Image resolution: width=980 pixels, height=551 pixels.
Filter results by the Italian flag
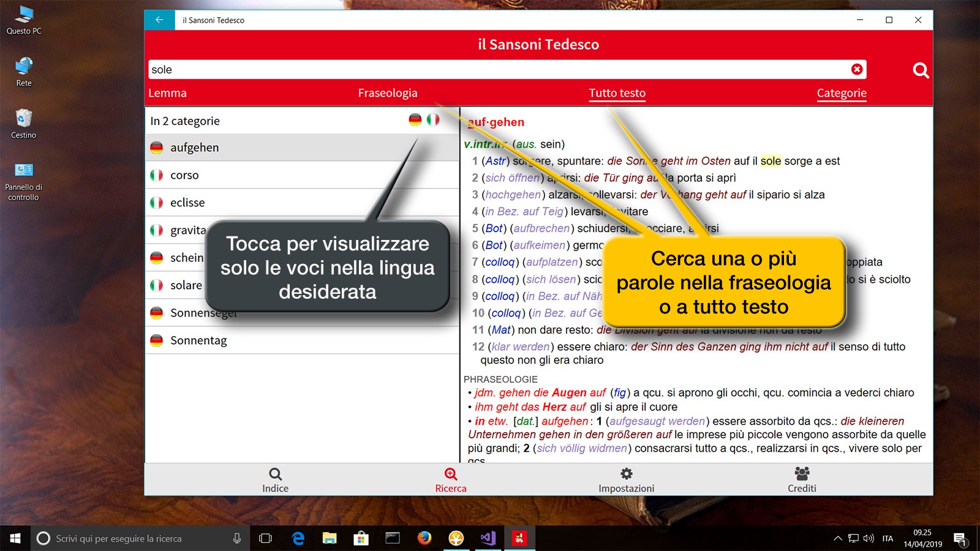coord(433,120)
